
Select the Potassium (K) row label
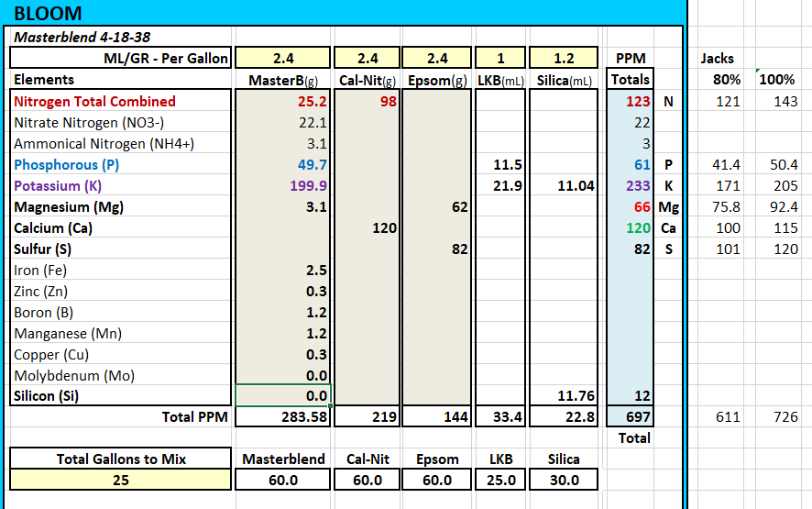[58, 185]
